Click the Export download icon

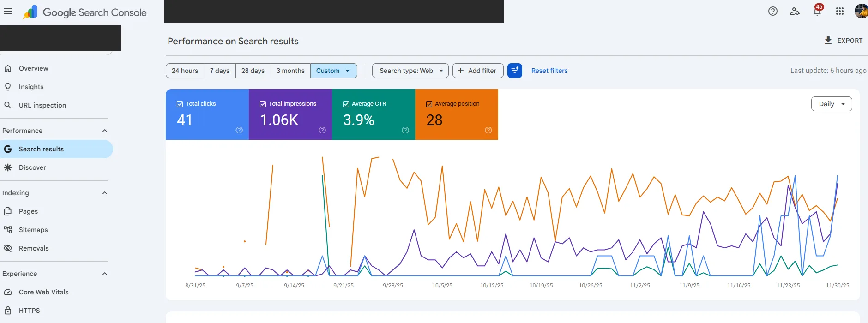828,41
